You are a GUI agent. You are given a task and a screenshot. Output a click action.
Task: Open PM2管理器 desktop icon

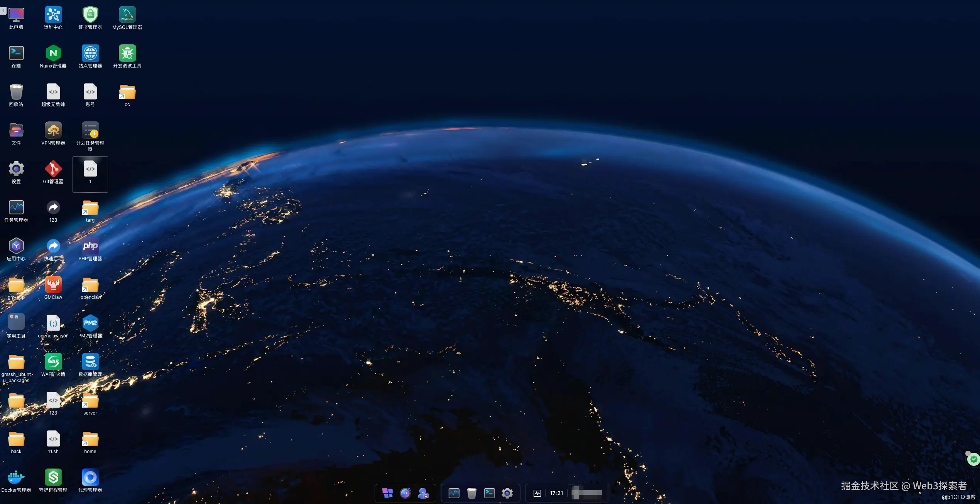pos(90,323)
